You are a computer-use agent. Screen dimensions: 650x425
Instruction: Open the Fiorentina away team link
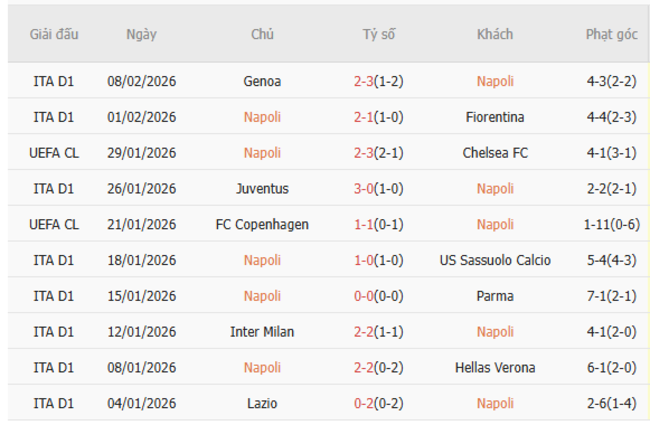click(495, 117)
